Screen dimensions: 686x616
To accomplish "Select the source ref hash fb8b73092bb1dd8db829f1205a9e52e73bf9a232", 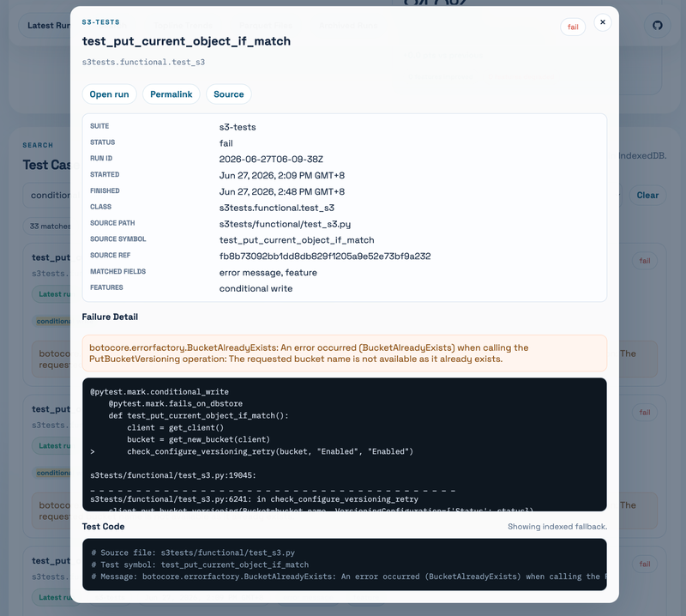I will click(x=325, y=257).
